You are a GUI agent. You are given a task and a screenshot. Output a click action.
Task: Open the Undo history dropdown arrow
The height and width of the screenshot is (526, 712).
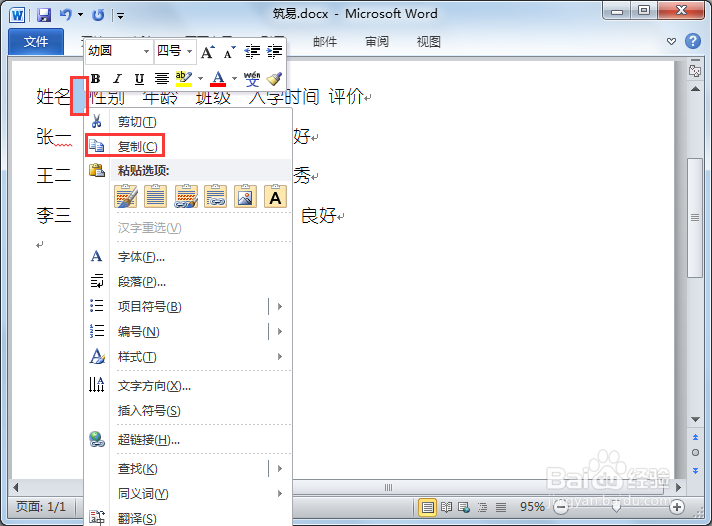(80, 15)
